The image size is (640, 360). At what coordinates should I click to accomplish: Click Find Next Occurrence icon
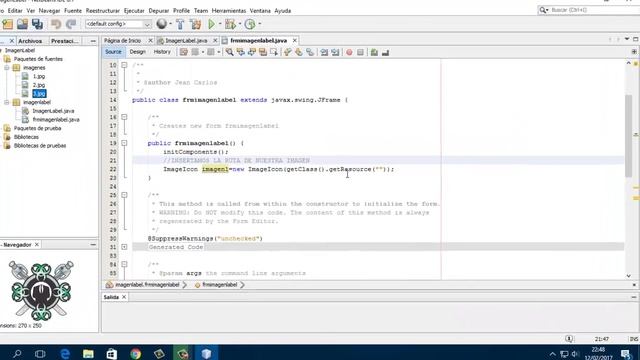click(252, 52)
